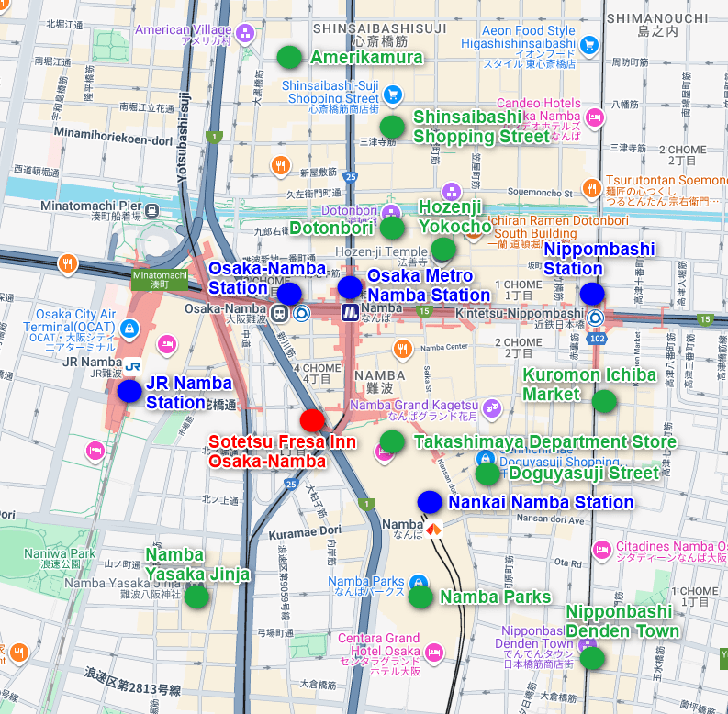This screenshot has height=714, width=728.
Task: Select the blue Osaka-Namba Station marker dot
Action: coord(289,294)
